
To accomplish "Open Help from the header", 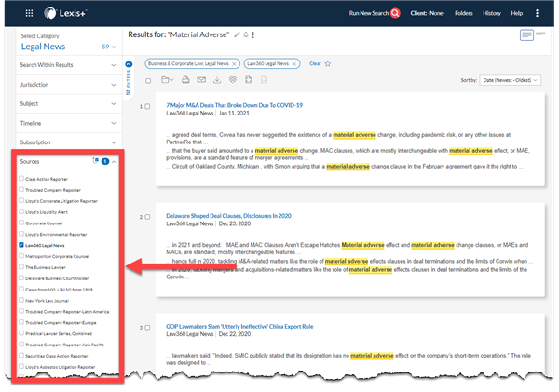I will point(516,13).
